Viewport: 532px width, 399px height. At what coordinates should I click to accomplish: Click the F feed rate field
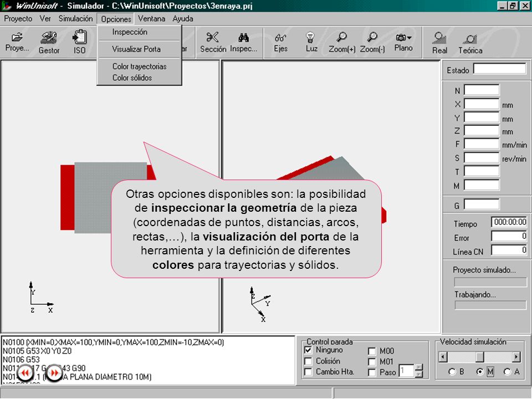(x=482, y=144)
